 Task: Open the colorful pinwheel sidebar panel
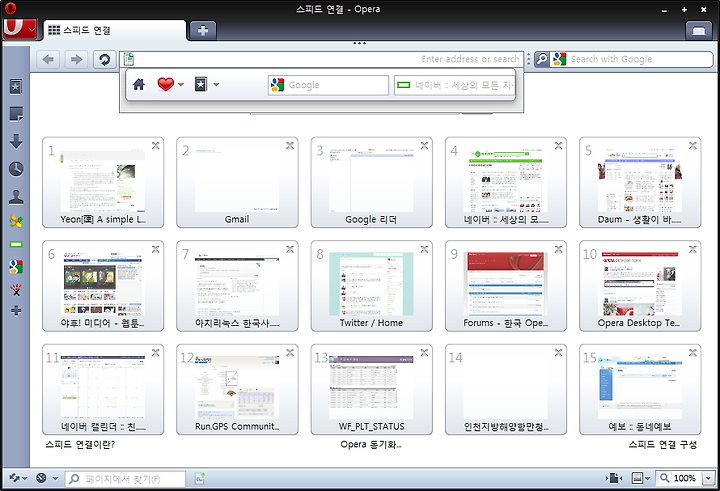pos(16,222)
